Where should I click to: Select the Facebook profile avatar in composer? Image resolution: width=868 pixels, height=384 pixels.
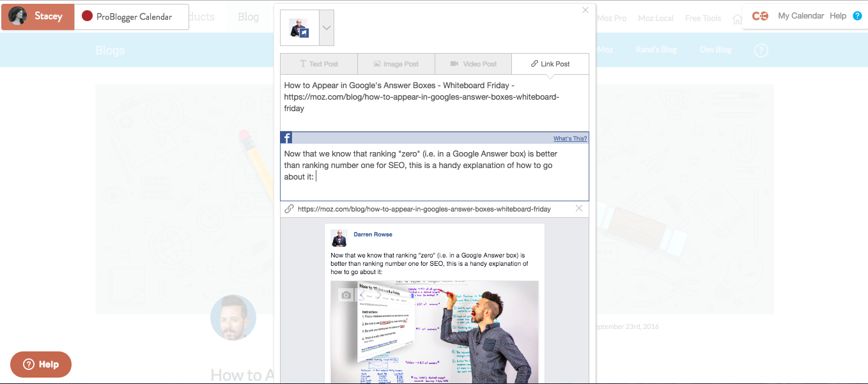(299, 27)
